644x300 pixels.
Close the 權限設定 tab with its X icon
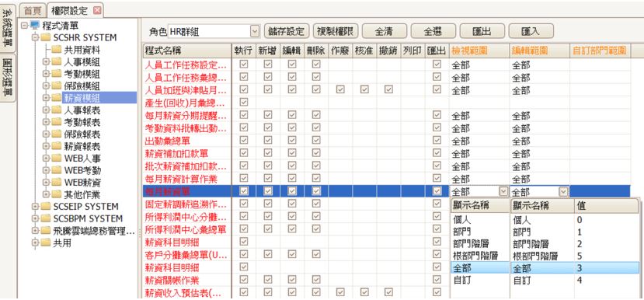(97, 10)
